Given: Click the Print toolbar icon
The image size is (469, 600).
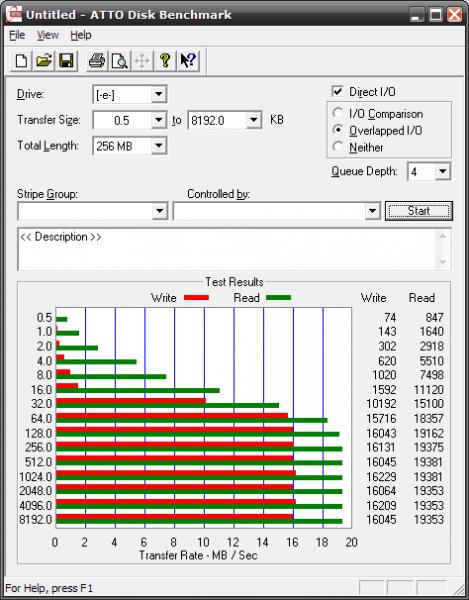Looking at the screenshot, I should tap(97, 61).
